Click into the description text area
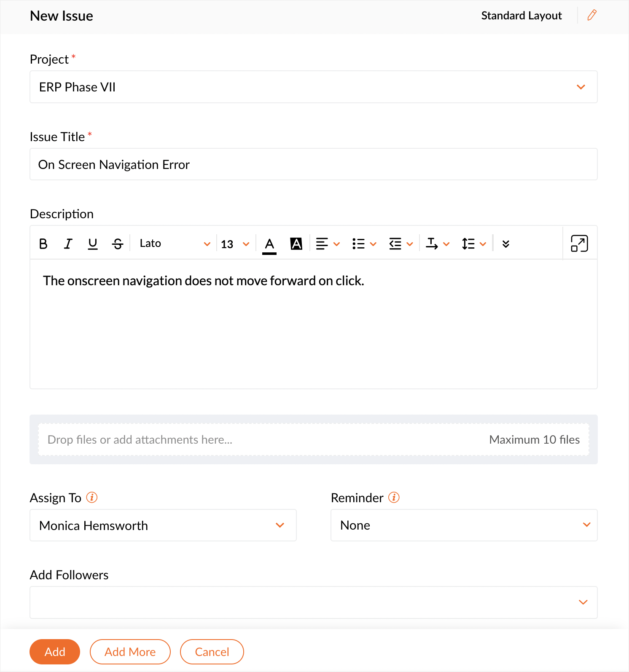This screenshot has width=629, height=672. pyautogui.click(x=314, y=324)
